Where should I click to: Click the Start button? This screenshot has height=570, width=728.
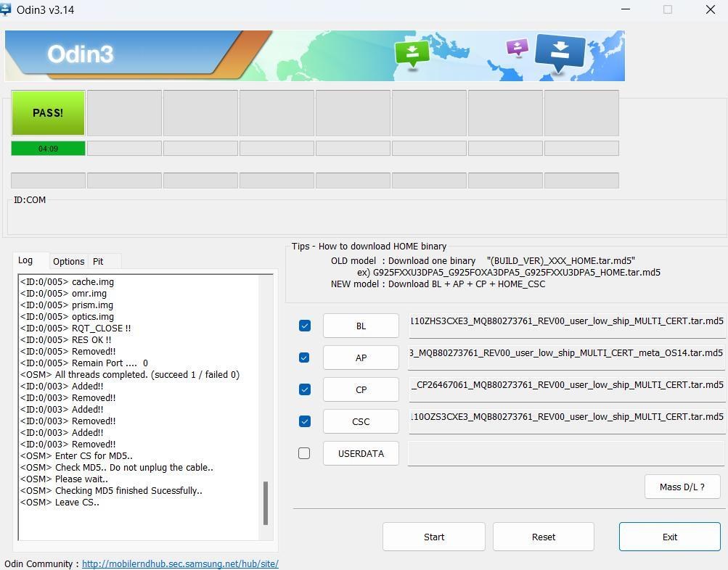pyautogui.click(x=433, y=537)
